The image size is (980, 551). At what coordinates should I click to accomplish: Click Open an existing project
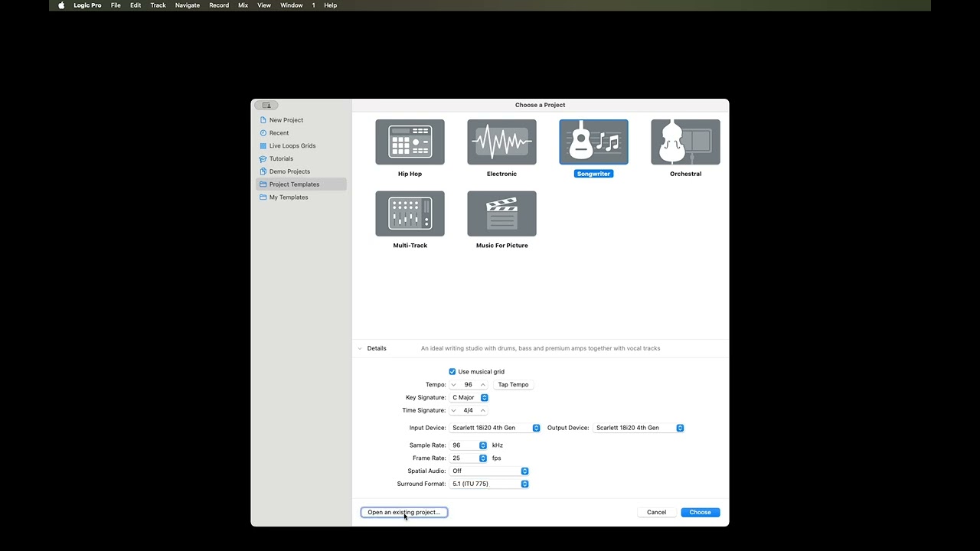(x=403, y=512)
